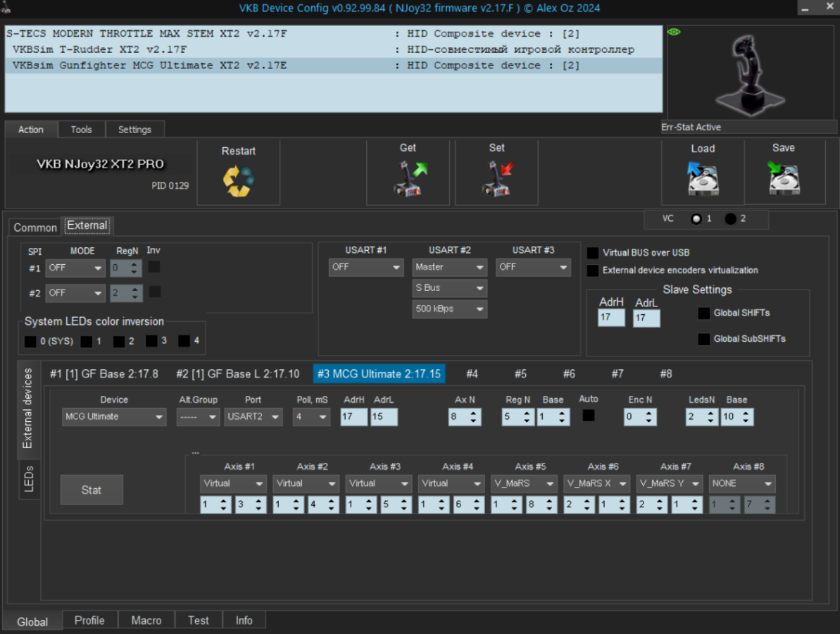Open the USART #2 Master dropdown
Image resolution: width=840 pixels, height=634 pixels.
pos(449,268)
